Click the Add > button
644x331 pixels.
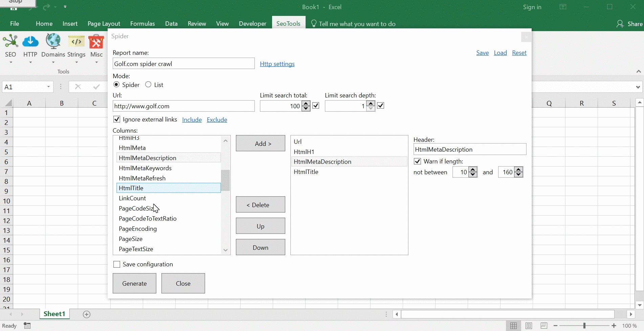pos(261,144)
